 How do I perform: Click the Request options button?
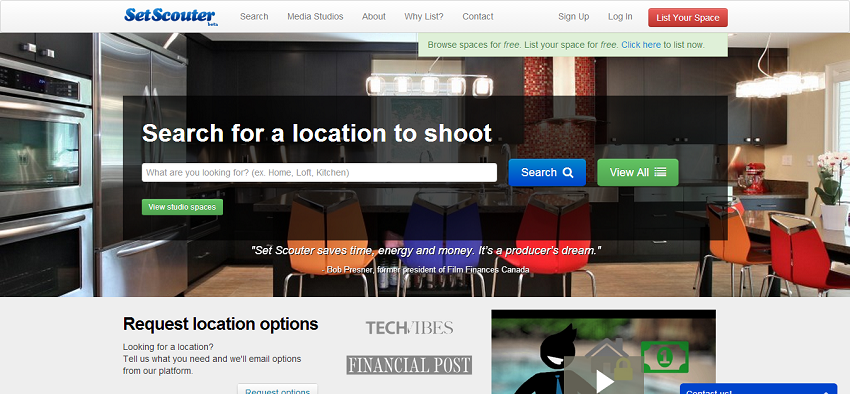277,389
